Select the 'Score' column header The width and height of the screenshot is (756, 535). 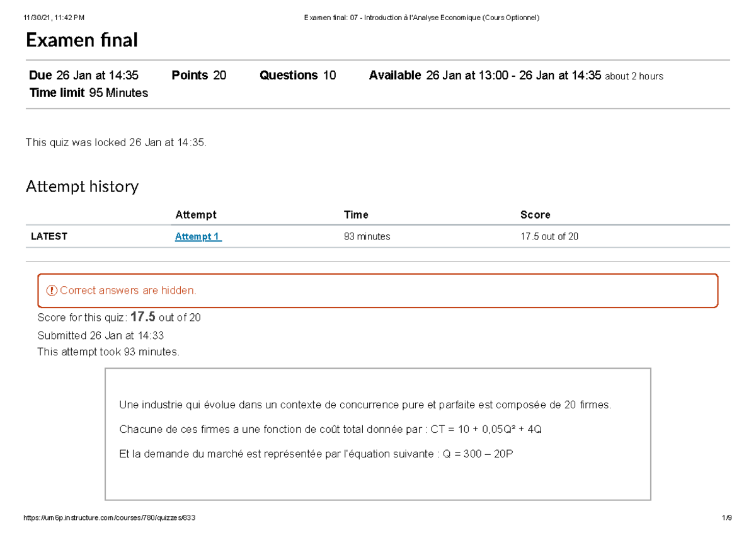click(535, 214)
